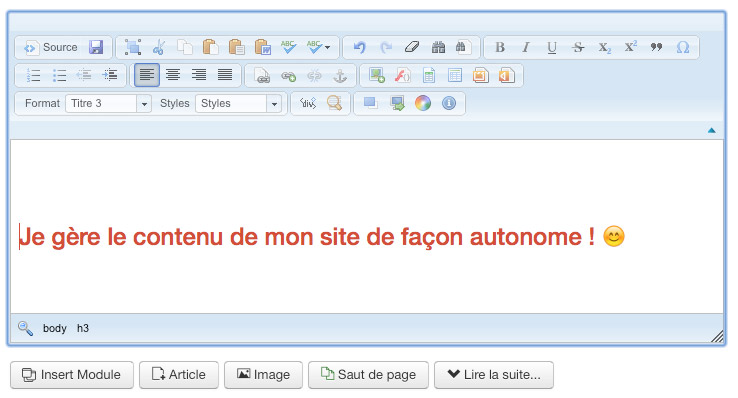This screenshot has height=398, width=738.
Task: Click the plain Paste clipboard icon
Action: [210, 47]
